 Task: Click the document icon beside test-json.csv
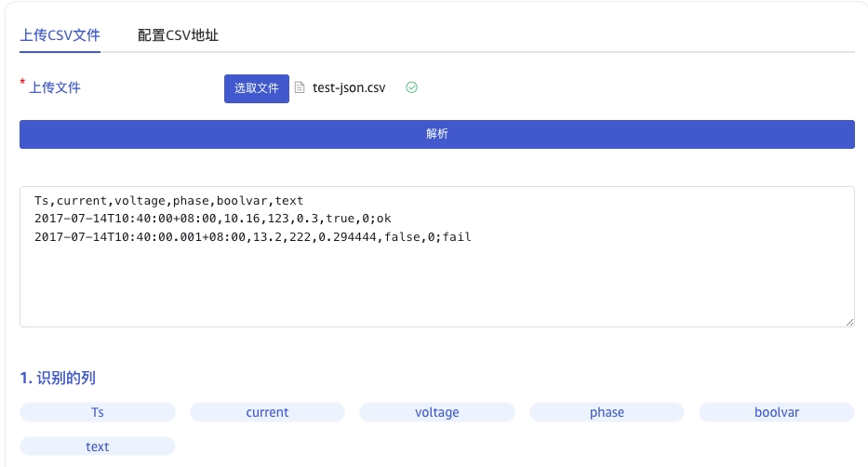pyautogui.click(x=300, y=88)
